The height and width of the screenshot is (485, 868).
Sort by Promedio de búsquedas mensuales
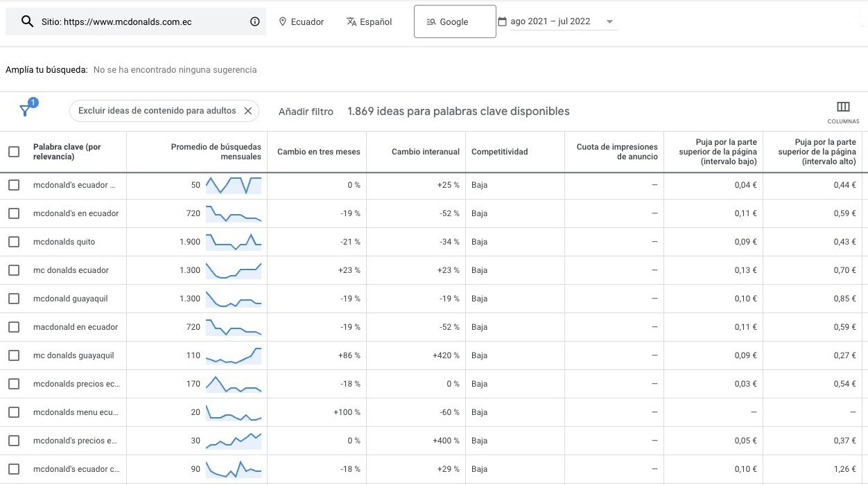coord(216,152)
